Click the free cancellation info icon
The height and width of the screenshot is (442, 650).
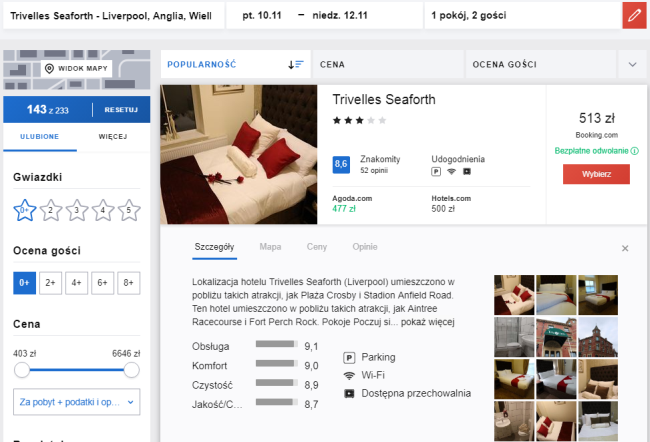click(x=635, y=151)
